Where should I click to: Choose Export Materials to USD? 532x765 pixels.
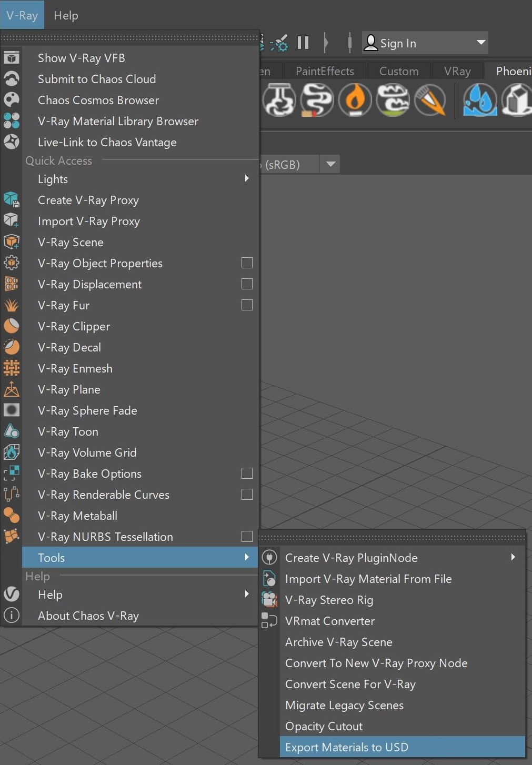(x=403, y=747)
